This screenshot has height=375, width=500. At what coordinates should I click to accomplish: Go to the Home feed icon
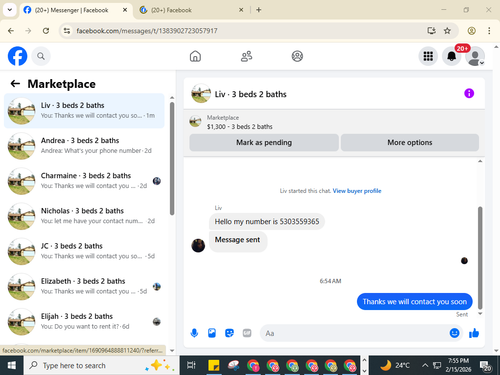click(x=195, y=56)
